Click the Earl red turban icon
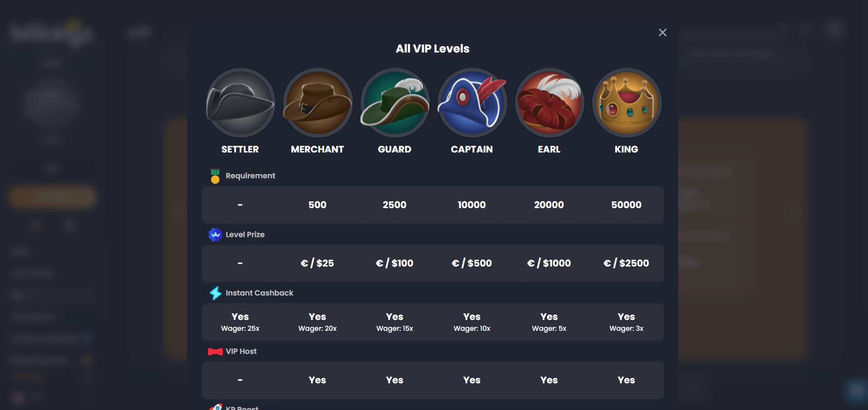Screen dimensions: 868x410 pyautogui.click(x=549, y=103)
